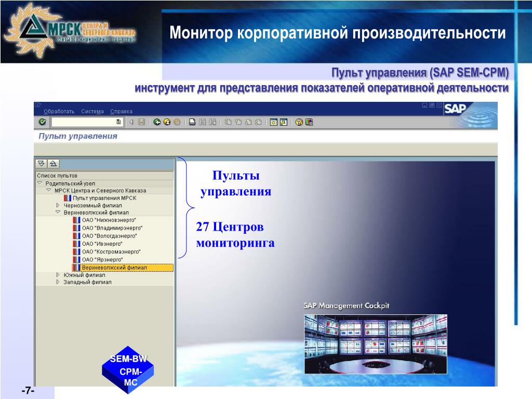Click the green checkmark Enter icon
532x399 pixels.
43,122
